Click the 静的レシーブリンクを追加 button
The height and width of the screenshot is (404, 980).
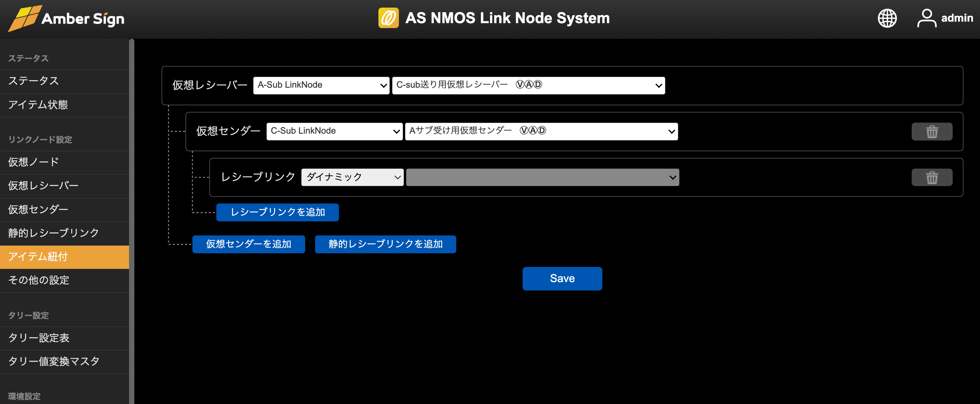[385, 244]
